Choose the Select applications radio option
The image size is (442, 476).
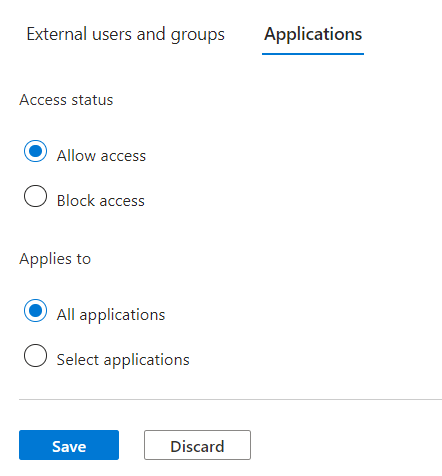pos(35,356)
